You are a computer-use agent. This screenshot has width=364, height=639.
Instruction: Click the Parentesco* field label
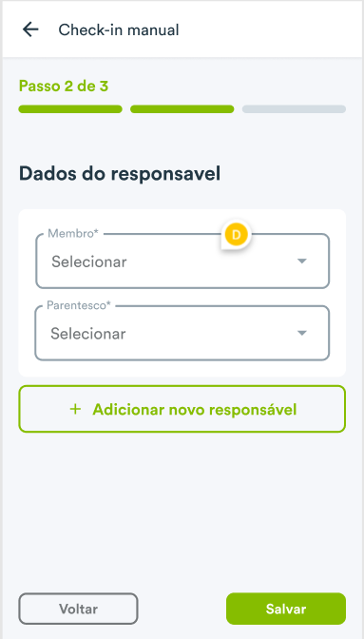click(x=79, y=305)
